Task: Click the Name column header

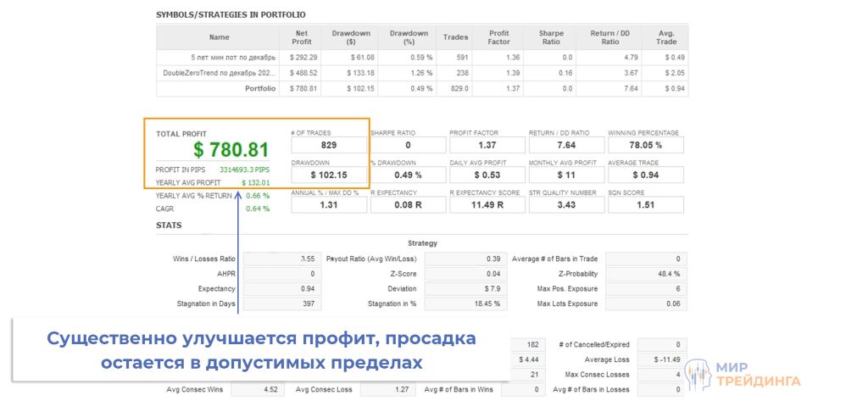Action: point(219,37)
